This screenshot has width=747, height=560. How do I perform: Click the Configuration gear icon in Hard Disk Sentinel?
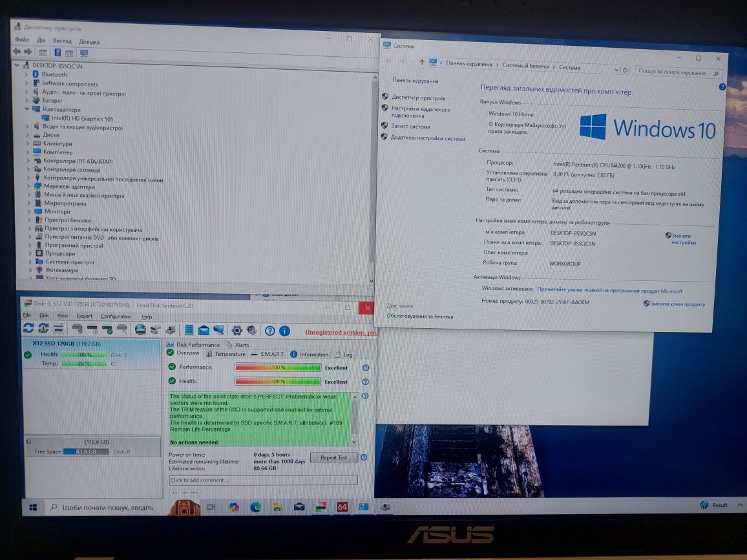[x=237, y=330]
